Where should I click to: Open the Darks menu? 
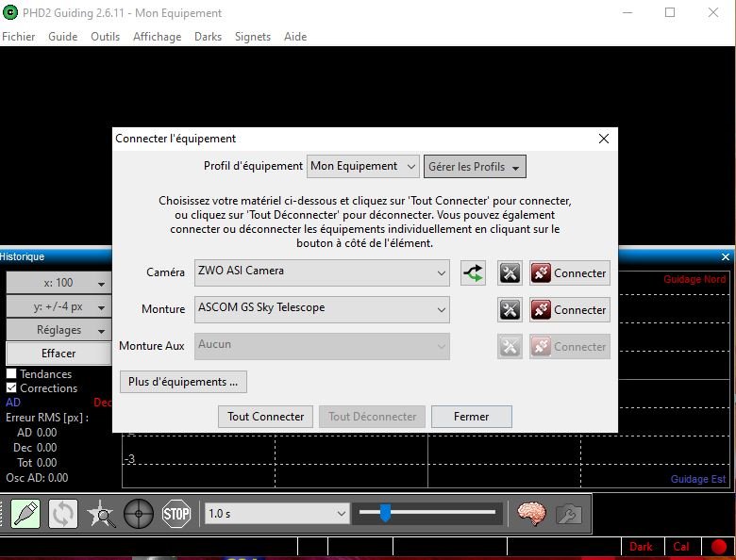(208, 37)
